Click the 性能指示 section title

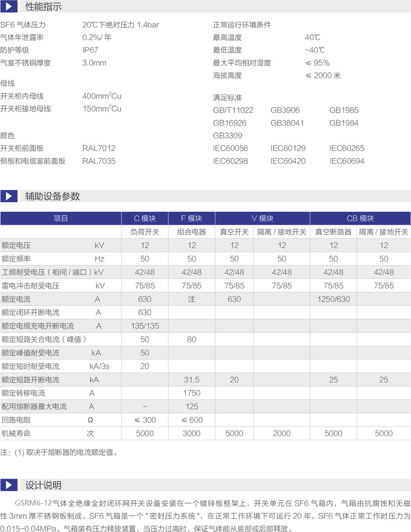click(43, 7)
